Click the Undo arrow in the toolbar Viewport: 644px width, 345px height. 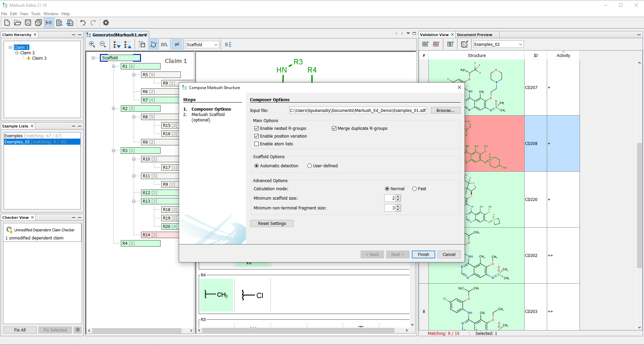tap(83, 23)
